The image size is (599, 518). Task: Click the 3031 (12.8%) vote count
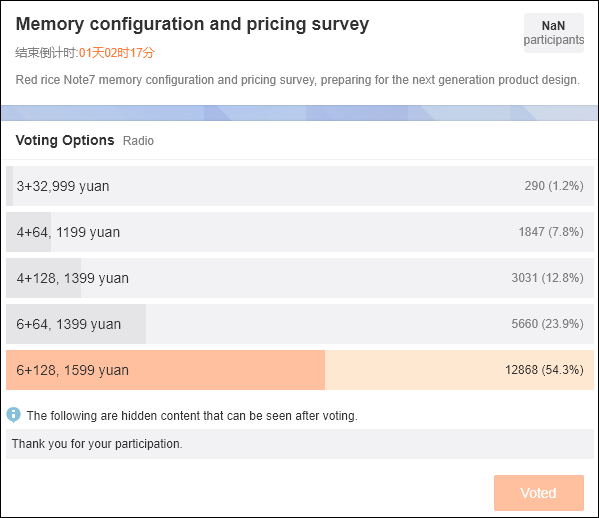(x=547, y=278)
